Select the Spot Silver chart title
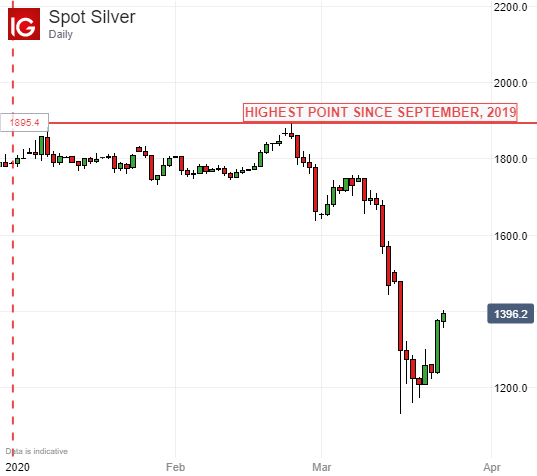Screen dimensions: 537x476 click(x=92, y=17)
